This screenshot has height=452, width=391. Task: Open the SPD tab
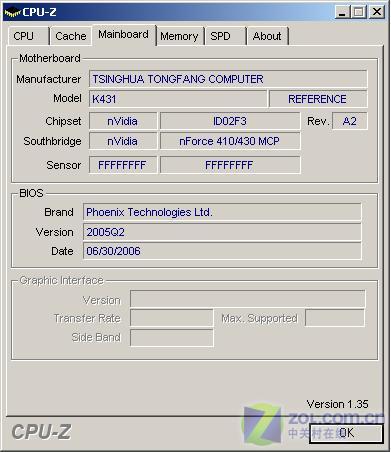pyautogui.click(x=225, y=36)
